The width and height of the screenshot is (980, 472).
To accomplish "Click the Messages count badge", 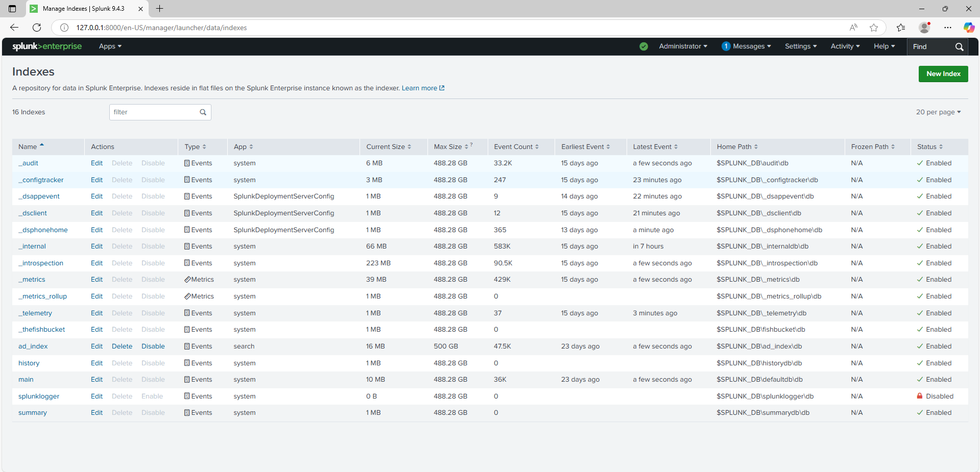I will tap(726, 46).
